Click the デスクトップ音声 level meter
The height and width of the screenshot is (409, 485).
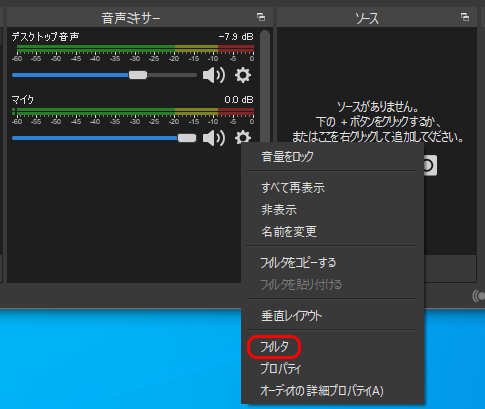click(135, 49)
